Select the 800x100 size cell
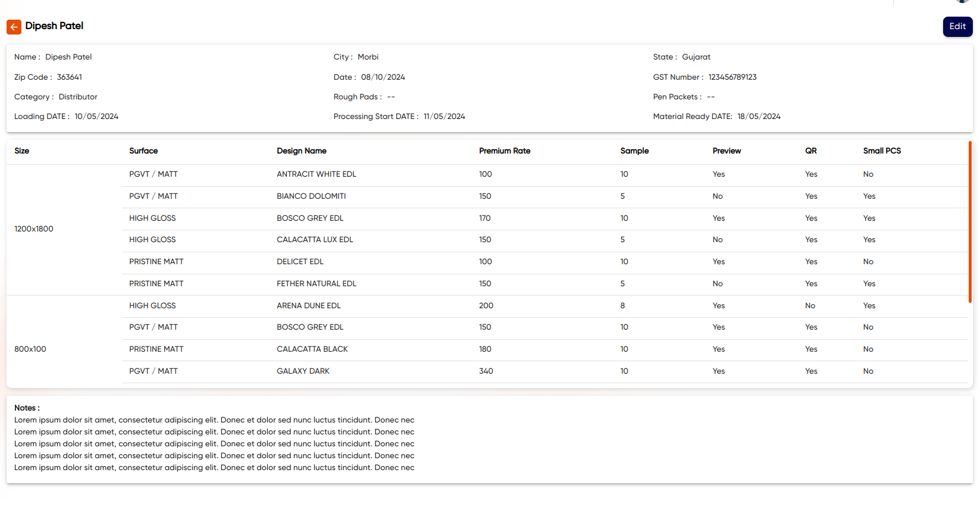Screen dimensions: 980x507 (30, 349)
